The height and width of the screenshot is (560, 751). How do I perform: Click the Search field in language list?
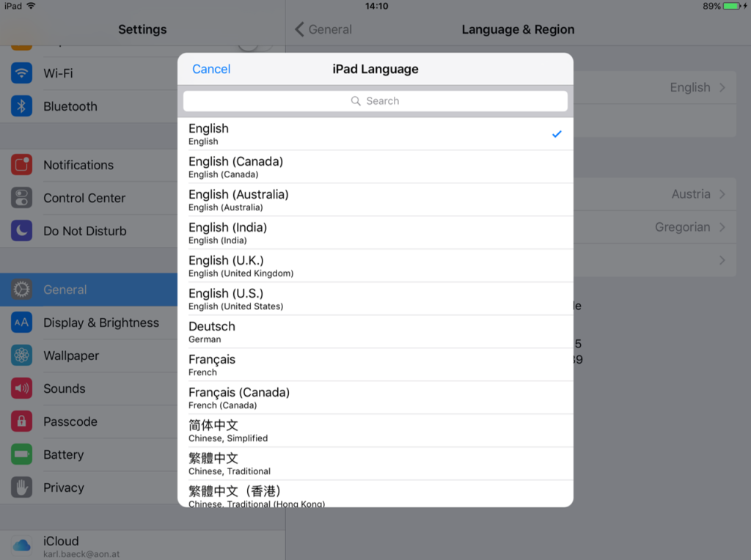coord(375,101)
